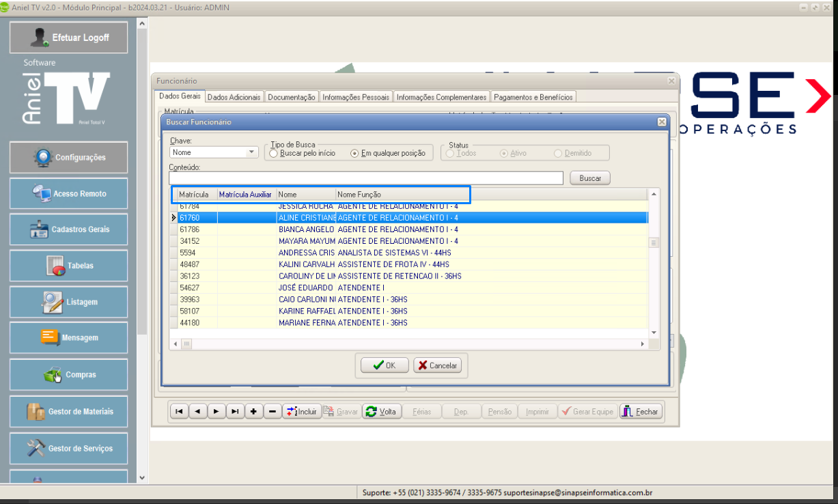Viewport: 838px width, 504px height.
Task: Open Acesso Remoto from sidebar
Action: pyautogui.click(x=68, y=194)
